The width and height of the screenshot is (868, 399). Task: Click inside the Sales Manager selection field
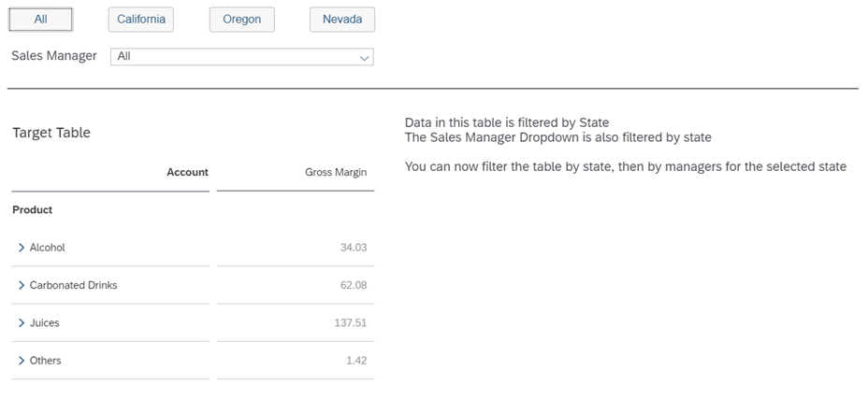click(x=234, y=57)
